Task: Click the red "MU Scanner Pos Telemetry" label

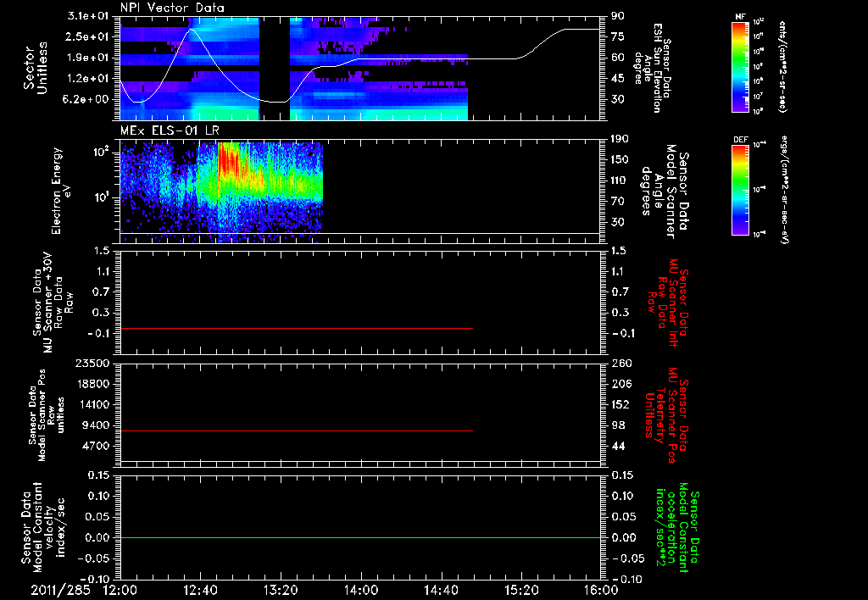Action: click(x=667, y=415)
